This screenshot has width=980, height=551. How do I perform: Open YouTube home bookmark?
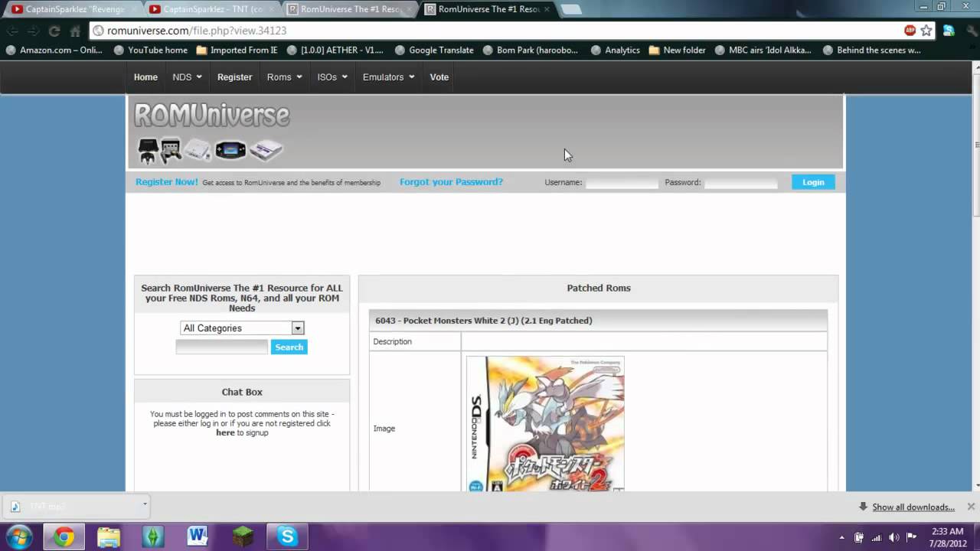(150, 51)
